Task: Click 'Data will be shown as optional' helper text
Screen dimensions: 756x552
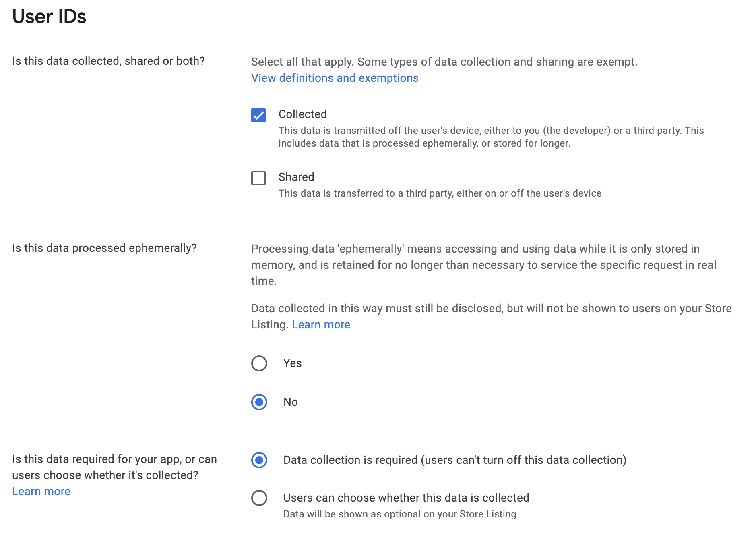Action: point(399,514)
